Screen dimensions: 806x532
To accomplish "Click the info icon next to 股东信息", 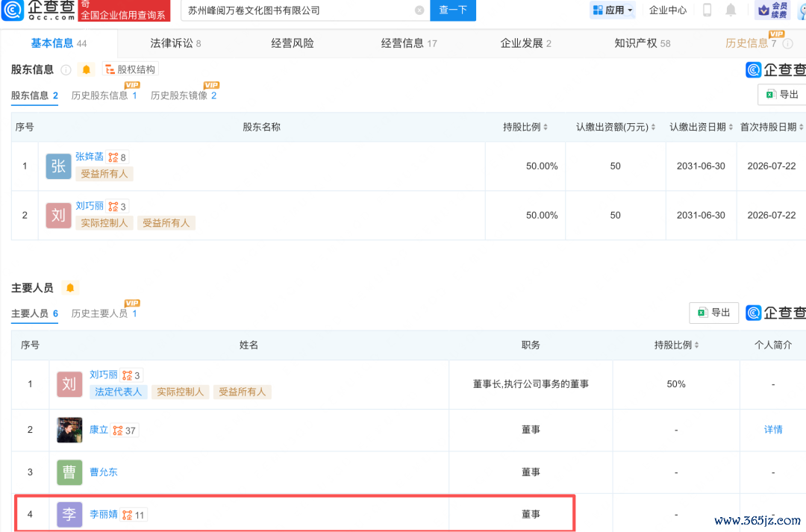I will [66, 70].
